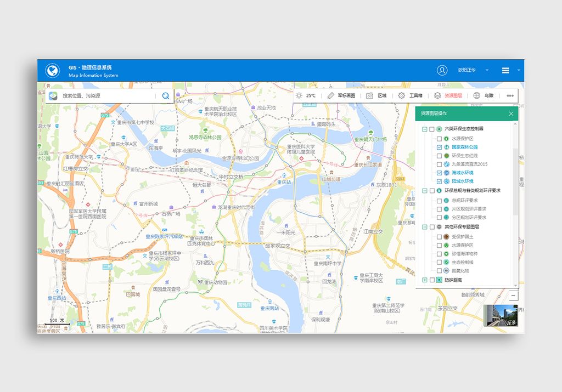
Task: Uncheck the 海域水环境 checkbox
Action: (x=439, y=173)
